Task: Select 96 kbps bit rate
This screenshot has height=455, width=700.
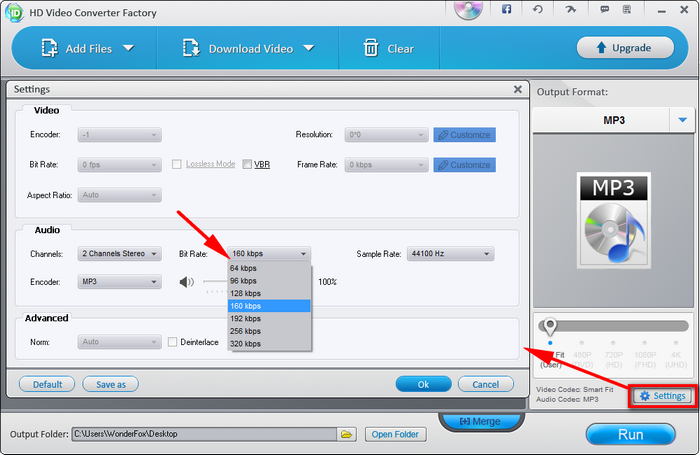Action: 269,281
